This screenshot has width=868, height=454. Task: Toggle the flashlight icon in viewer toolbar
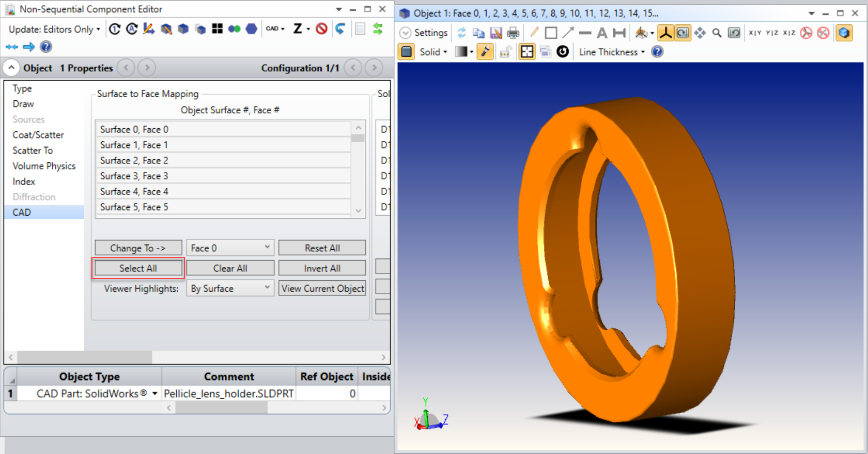(x=485, y=52)
